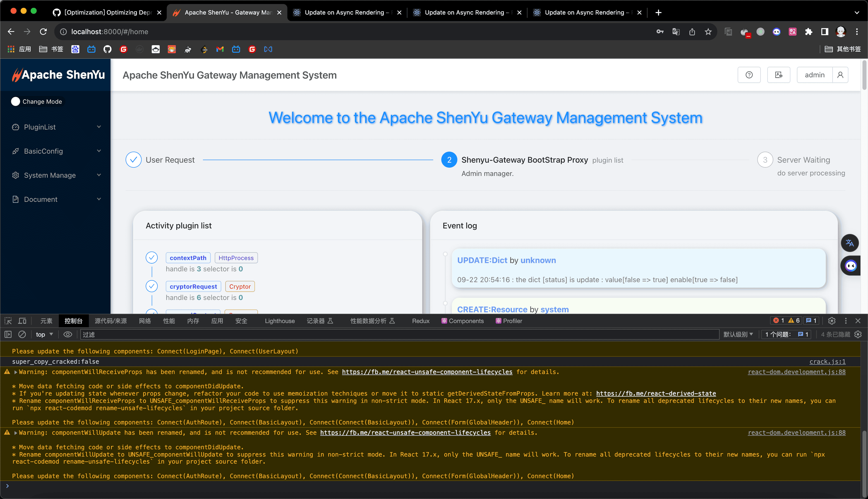This screenshot has height=499, width=868.
Task: Click the admin user avatar icon
Action: [x=840, y=75]
